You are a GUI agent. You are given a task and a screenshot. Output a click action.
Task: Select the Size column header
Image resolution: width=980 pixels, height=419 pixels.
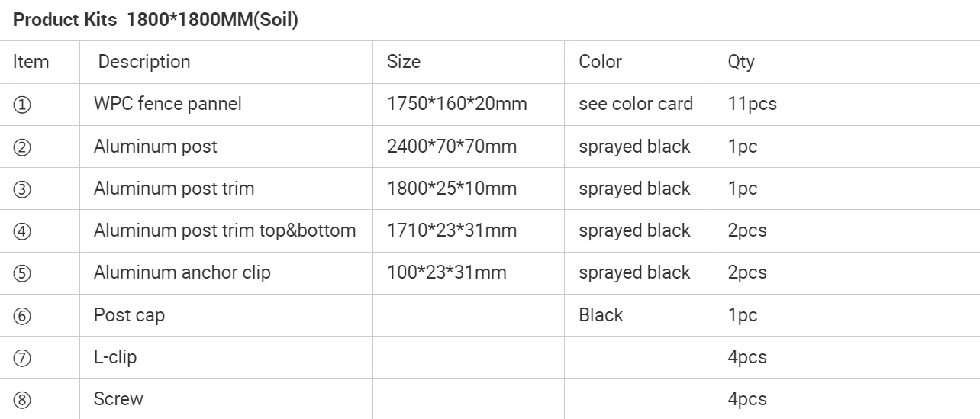coord(404,62)
